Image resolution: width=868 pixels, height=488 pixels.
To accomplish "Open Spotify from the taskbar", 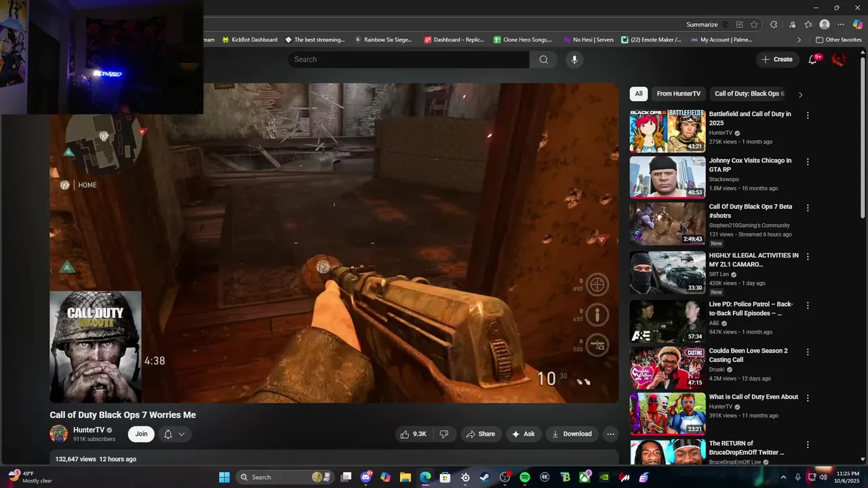I will [x=524, y=477].
